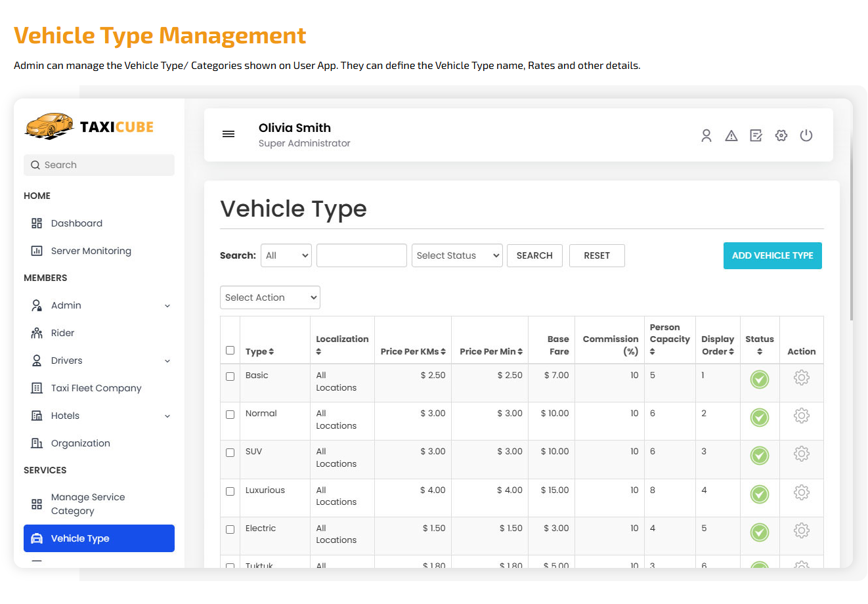
Task: Click the gear action icon for SUV row
Action: pos(802,454)
